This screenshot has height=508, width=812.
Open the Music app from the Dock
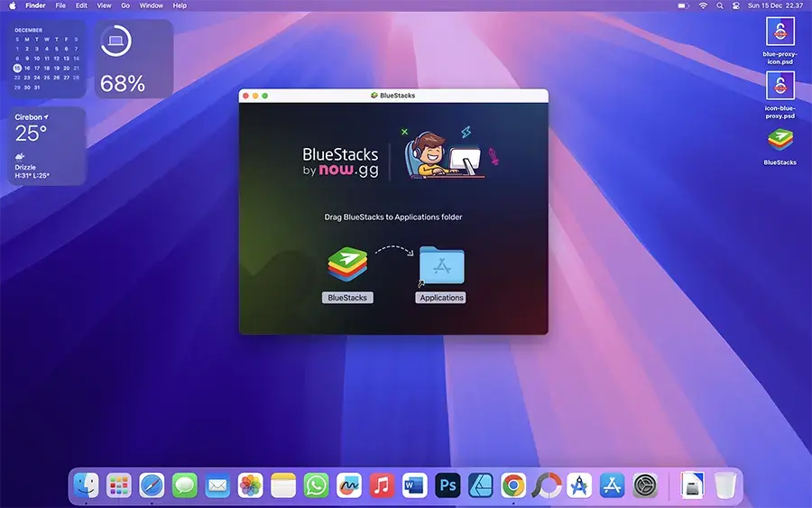click(383, 485)
